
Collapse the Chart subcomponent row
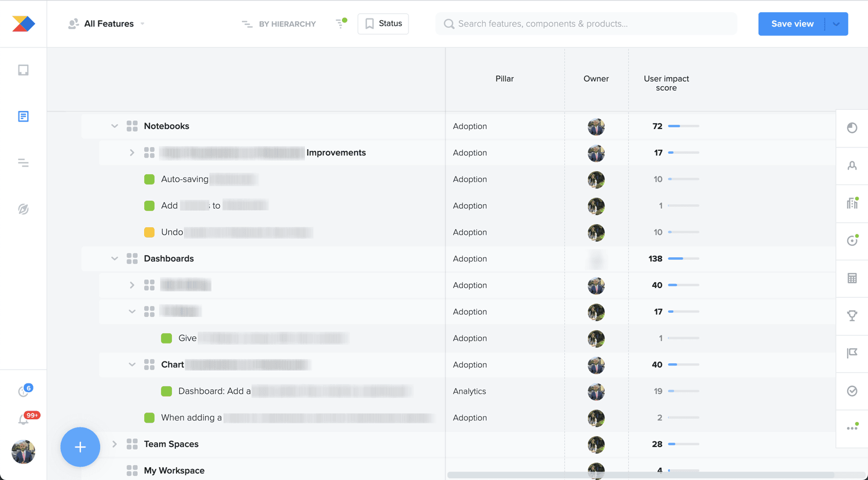click(x=132, y=365)
